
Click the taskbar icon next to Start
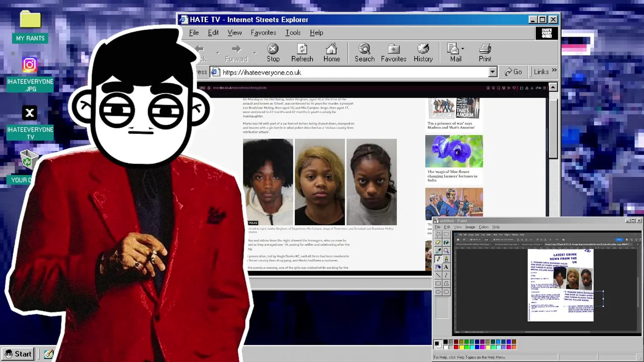48,354
